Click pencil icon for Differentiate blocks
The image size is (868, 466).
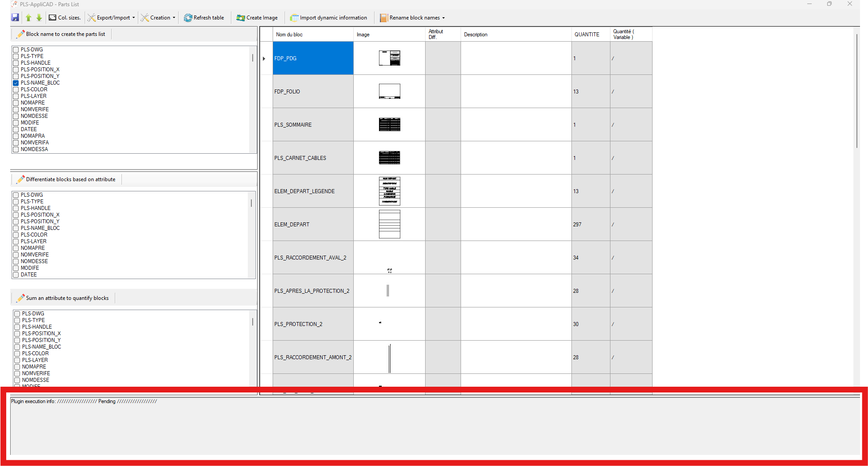click(x=20, y=179)
